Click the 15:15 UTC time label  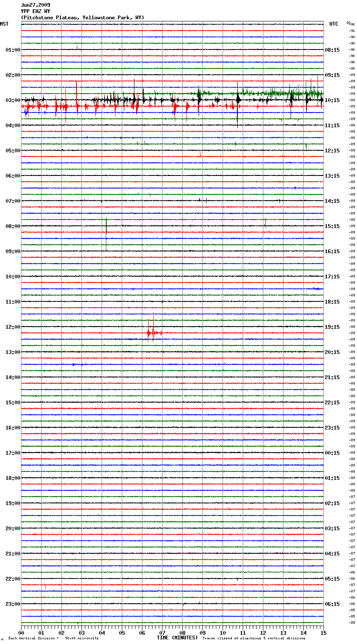click(332, 226)
